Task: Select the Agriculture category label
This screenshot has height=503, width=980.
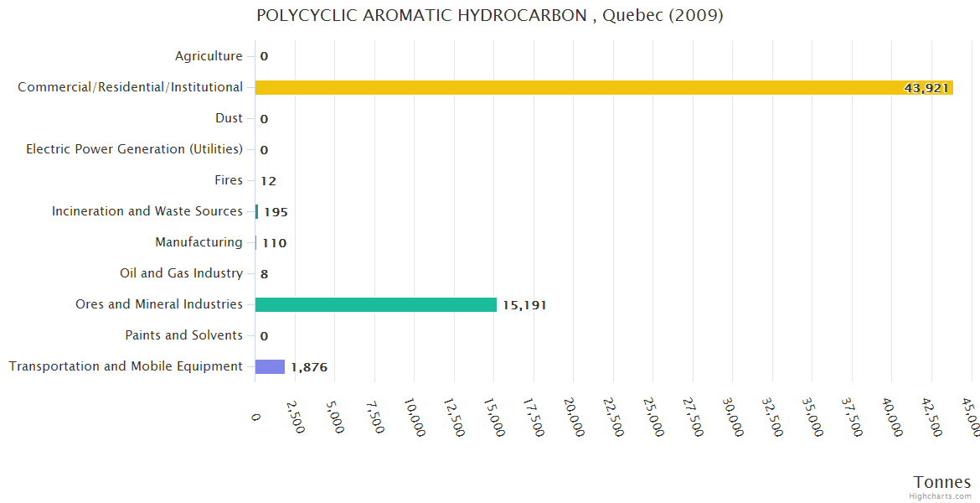Action: coord(209,56)
